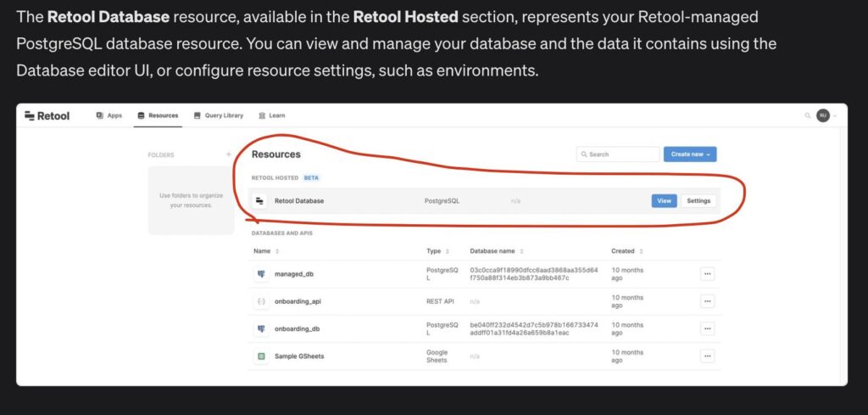
Task: Open Settings for Retool Database
Action: [x=698, y=201]
